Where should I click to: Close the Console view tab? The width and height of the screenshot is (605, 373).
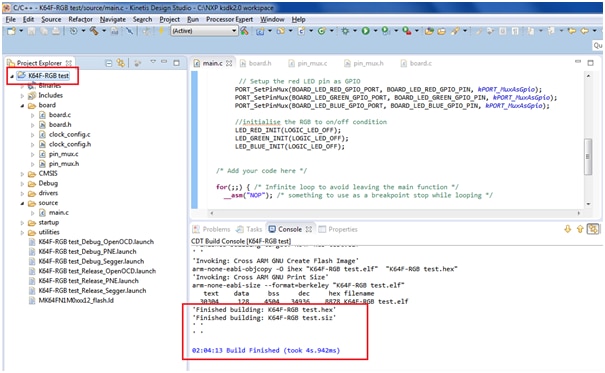tap(309, 229)
